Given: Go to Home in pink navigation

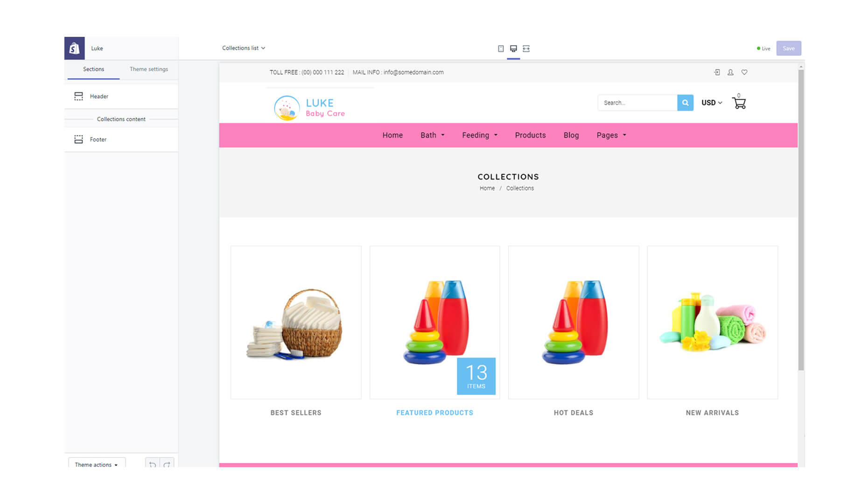Looking at the screenshot, I should click(392, 135).
